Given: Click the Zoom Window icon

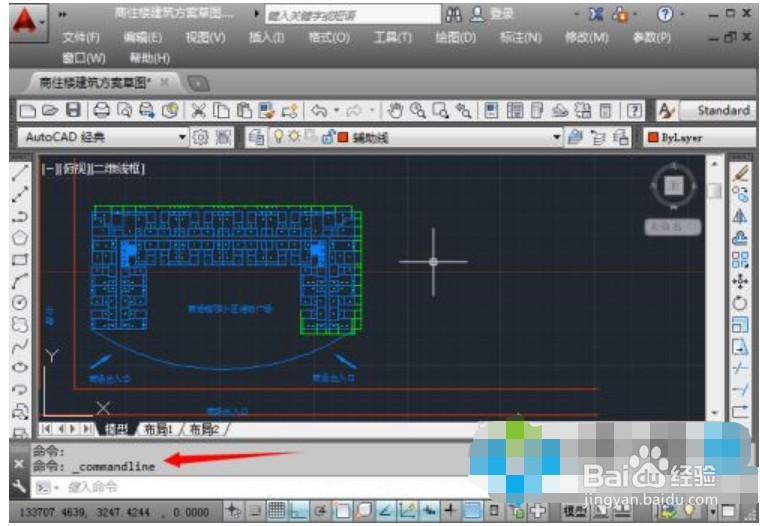Looking at the screenshot, I should coord(440,111).
